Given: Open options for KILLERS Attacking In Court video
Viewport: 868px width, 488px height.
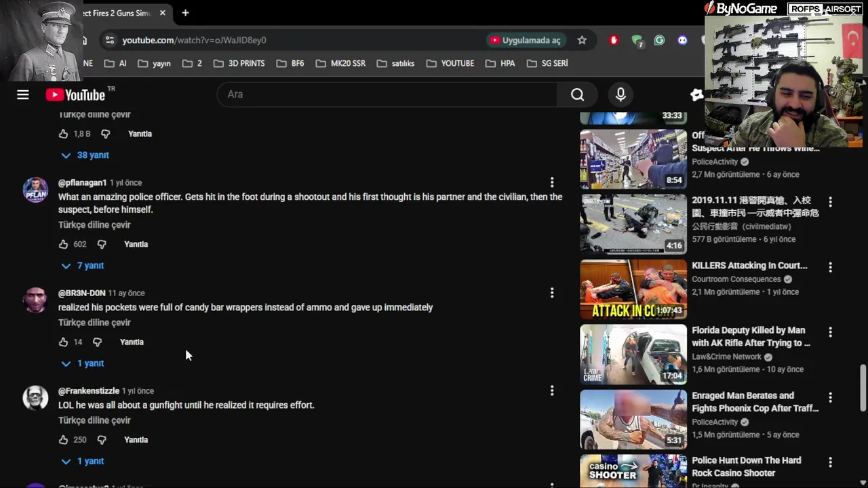Looking at the screenshot, I should pos(830,267).
